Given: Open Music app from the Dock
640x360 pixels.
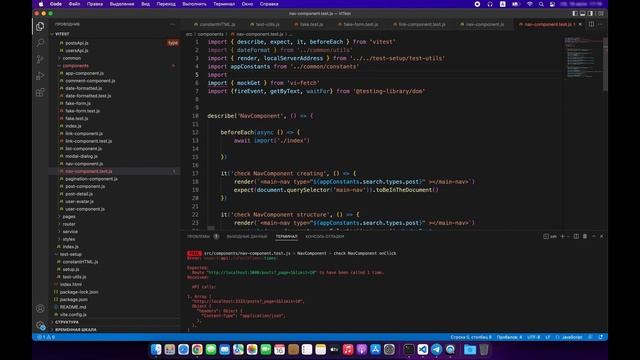Looking at the screenshot, I should point(348,349).
